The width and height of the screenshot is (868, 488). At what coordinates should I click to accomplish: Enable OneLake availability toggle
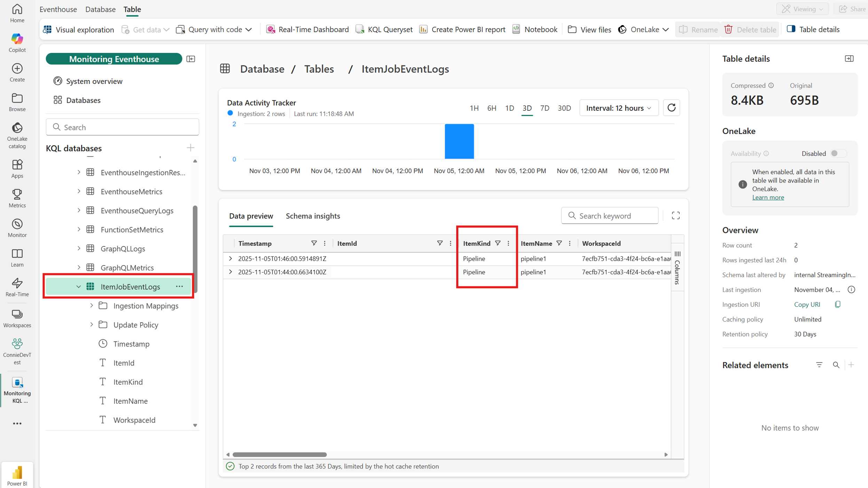coord(838,154)
